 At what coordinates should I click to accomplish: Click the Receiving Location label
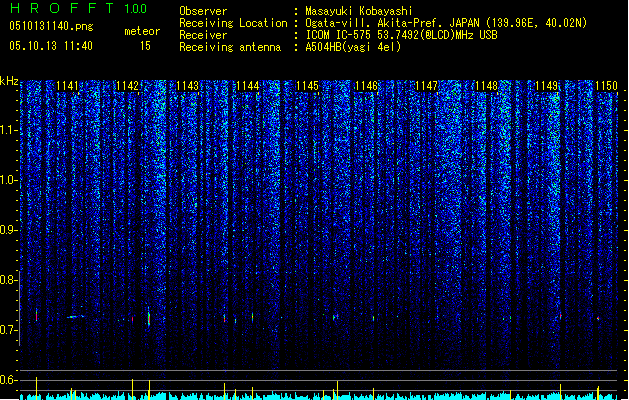pyautogui.click(x=233, y=23)
